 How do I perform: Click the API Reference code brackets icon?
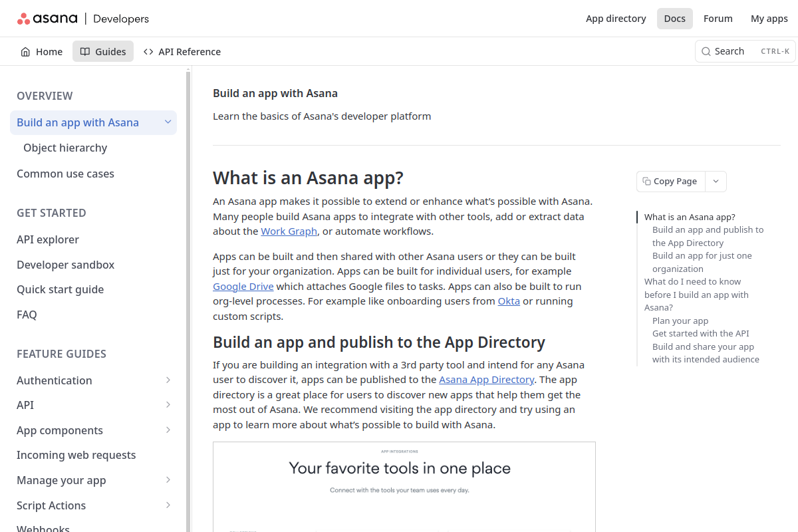point(148,52)
